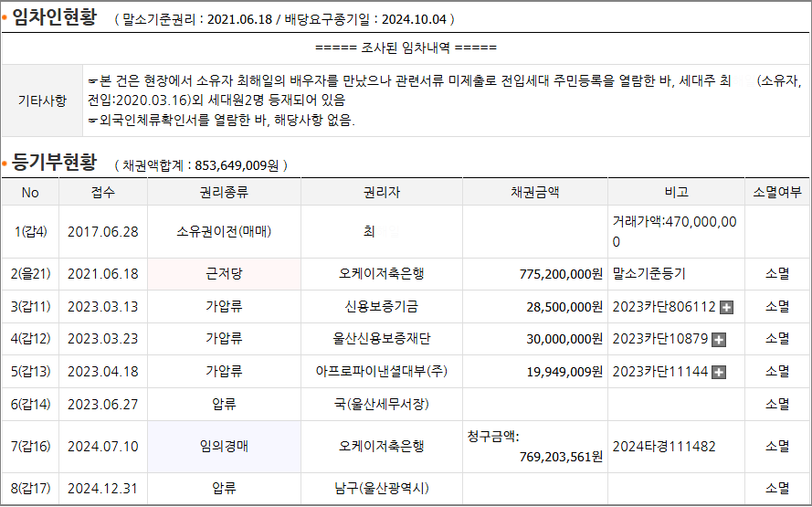Select row number 3(갑11)
This screenshot has height=507, width=812.
[x=30, y=306]
